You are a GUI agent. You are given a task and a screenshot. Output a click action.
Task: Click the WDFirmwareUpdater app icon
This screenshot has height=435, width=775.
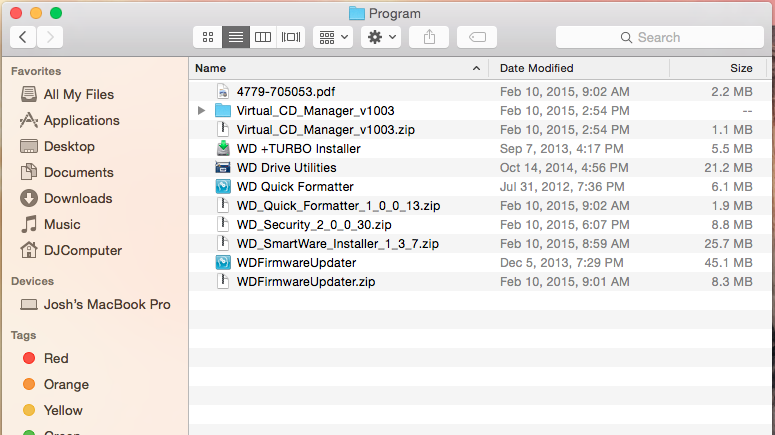click(223, 262)
